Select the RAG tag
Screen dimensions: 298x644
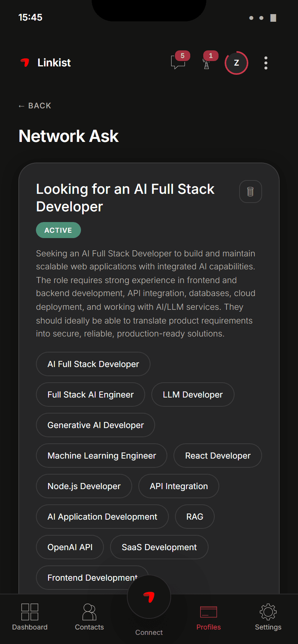195,517
